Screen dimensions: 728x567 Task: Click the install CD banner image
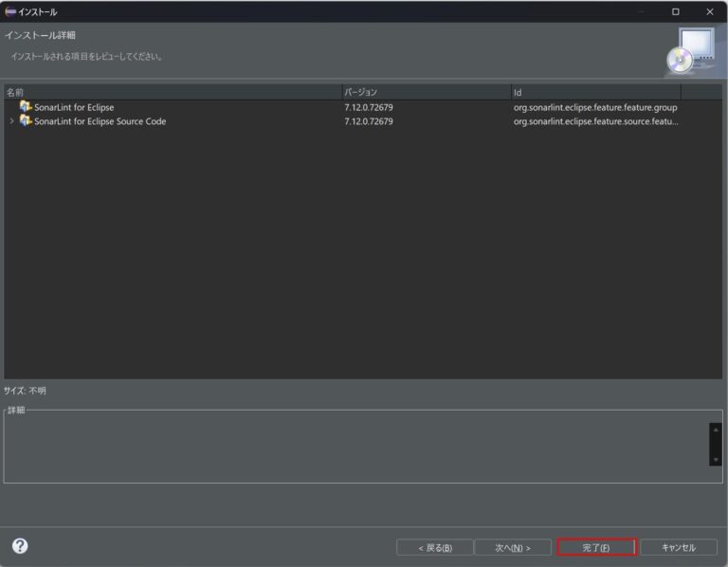pyautogui.click(x=691, y=51)
